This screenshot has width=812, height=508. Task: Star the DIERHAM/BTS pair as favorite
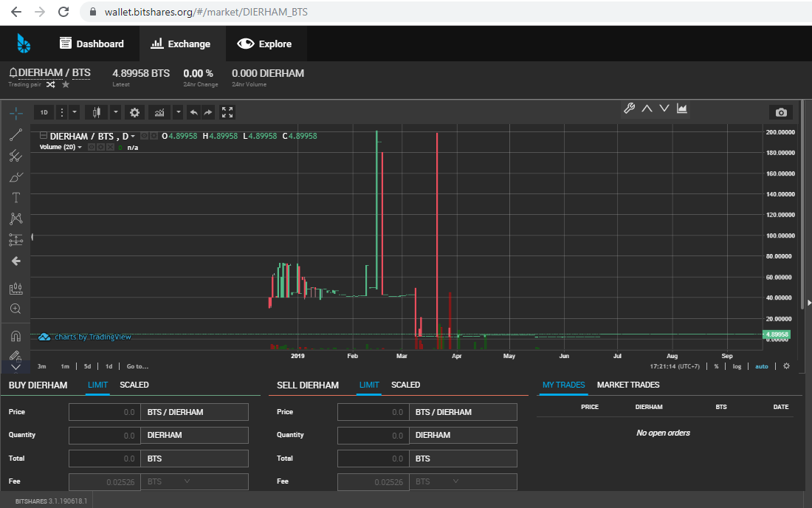point(66,85)
